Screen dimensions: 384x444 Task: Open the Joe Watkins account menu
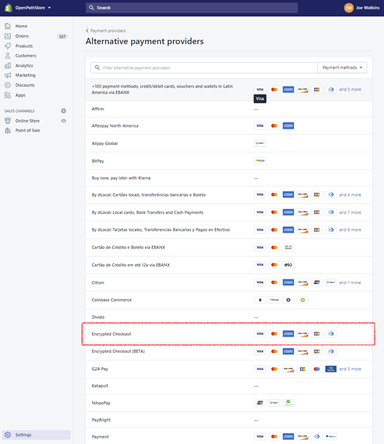(x=362, y=8)
